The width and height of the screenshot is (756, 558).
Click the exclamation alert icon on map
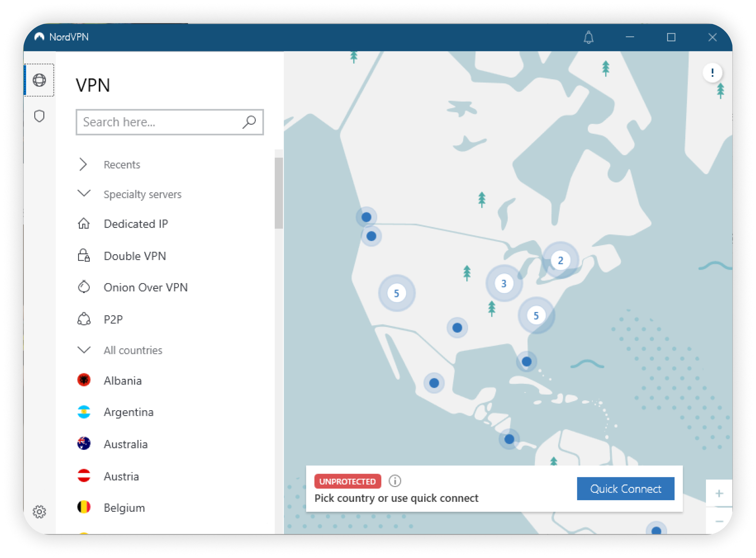click(x=712, y=72)
